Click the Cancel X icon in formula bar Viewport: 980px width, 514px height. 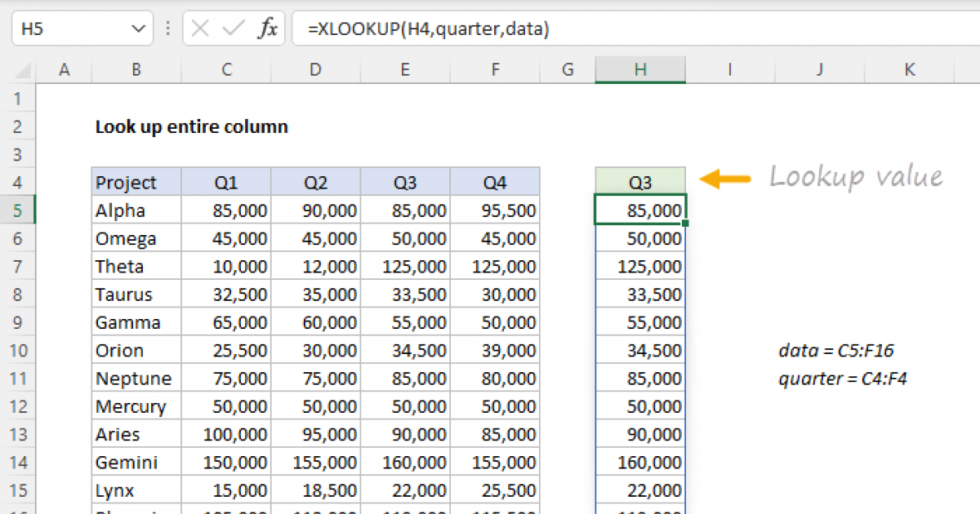(x=200, y=30)
